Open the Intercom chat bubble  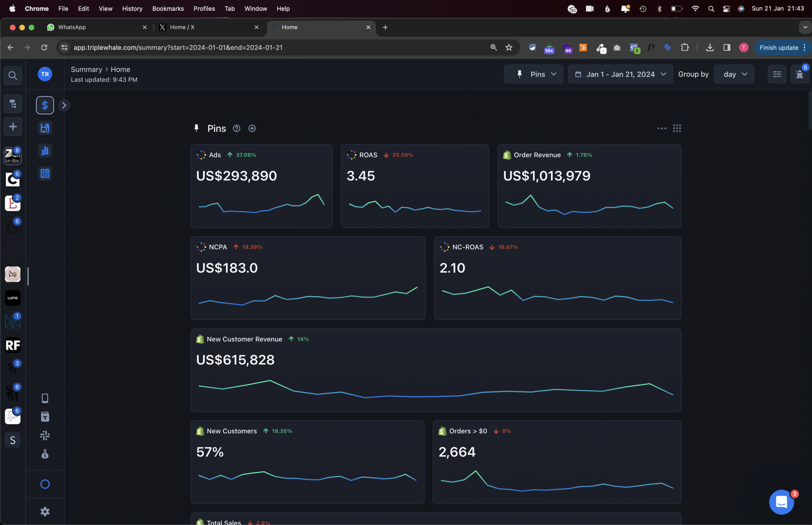(781, 502)
